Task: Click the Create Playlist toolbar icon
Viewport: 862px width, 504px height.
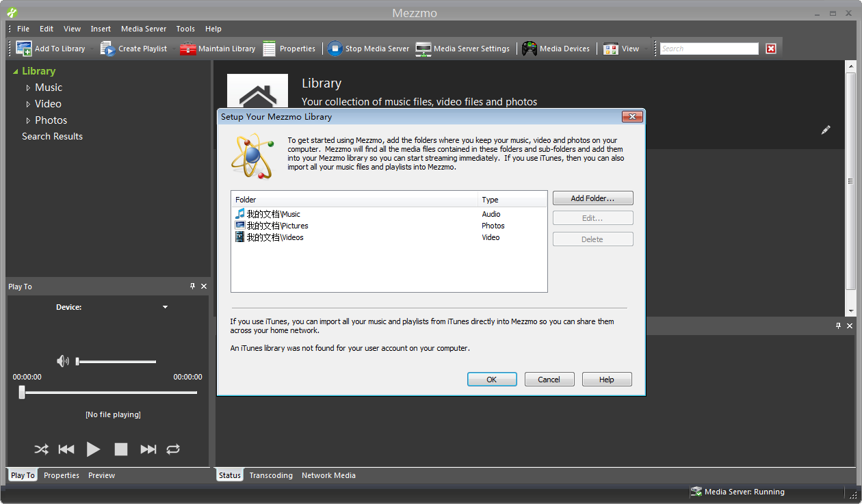Action: 107,49
